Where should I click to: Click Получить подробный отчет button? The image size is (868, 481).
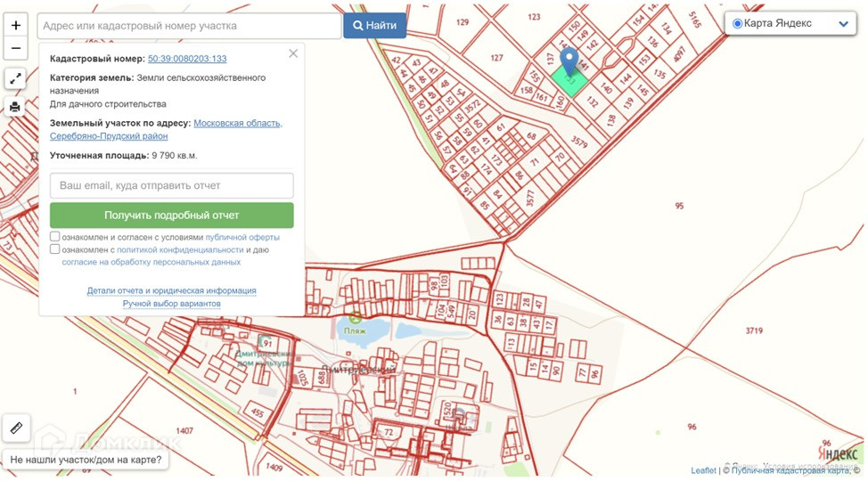(171, 216)
